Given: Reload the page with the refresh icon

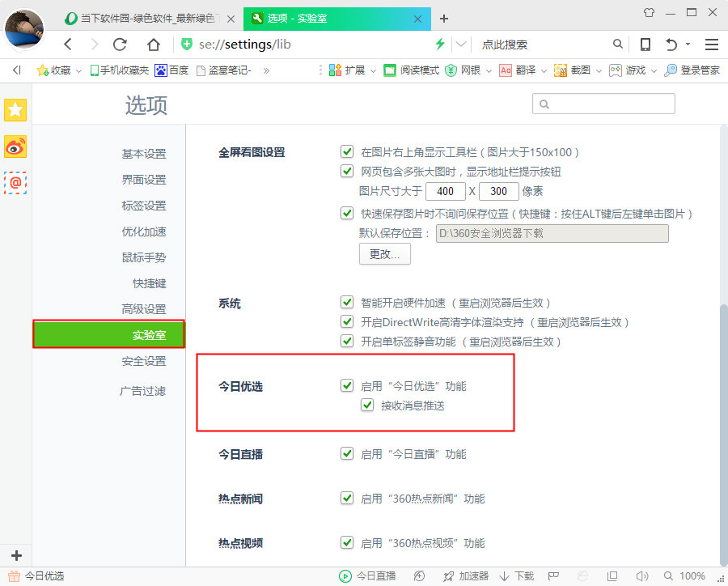Looking at the screenshot, I should click(x=120, y=45).
